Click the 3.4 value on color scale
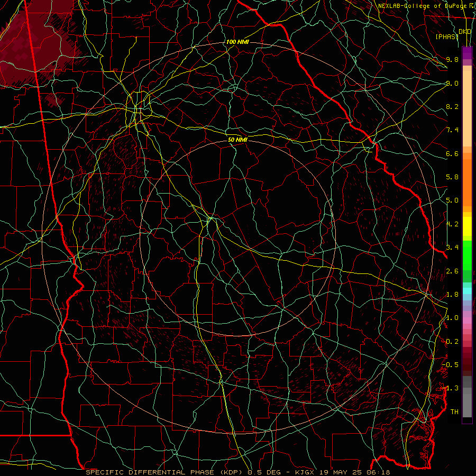Screen dimensions: 476x476 tap(452, 248)
